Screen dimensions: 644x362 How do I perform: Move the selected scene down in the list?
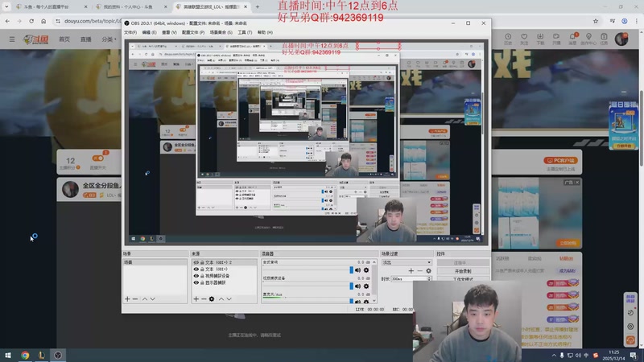pos(152,298)
